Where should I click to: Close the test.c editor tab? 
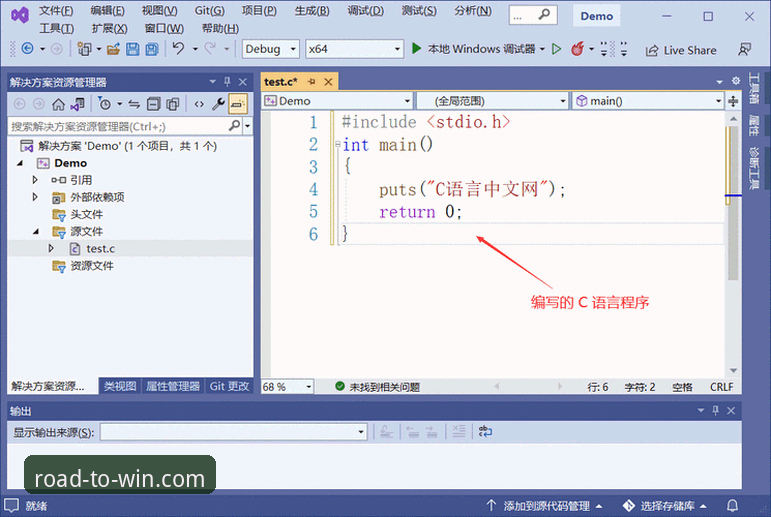coord(328,82)
